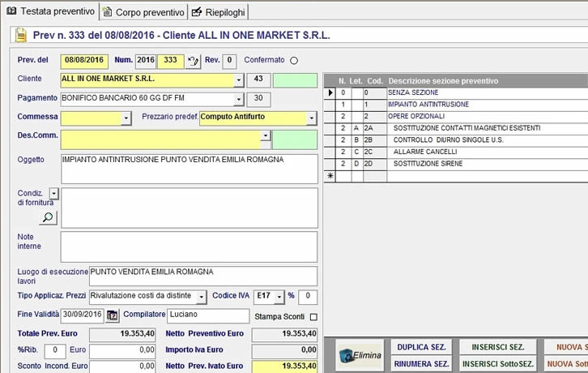588x373 pixels.
Task: Click the green field beside Des.Comm.
Action: click(x=295, y=140)
